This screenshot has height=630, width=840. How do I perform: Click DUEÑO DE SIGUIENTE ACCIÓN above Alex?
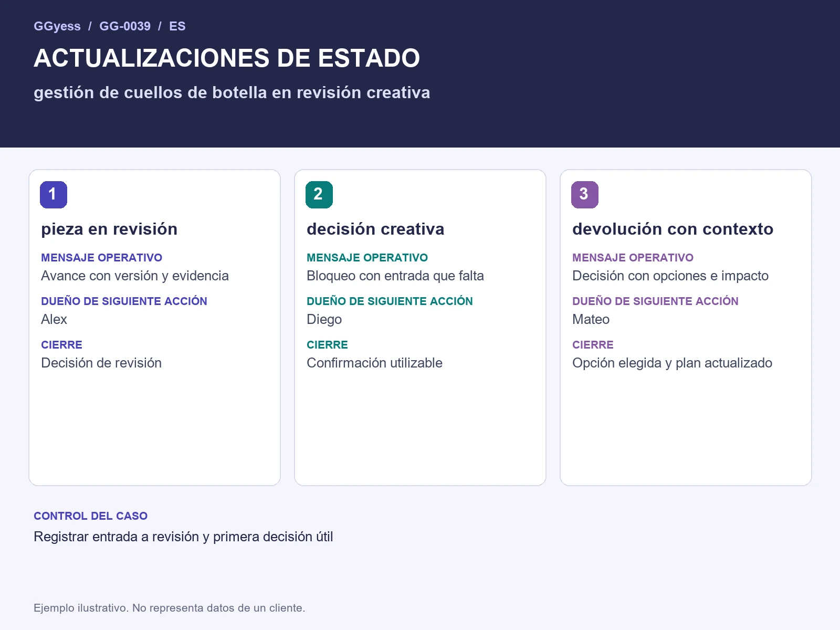[124, 301]
